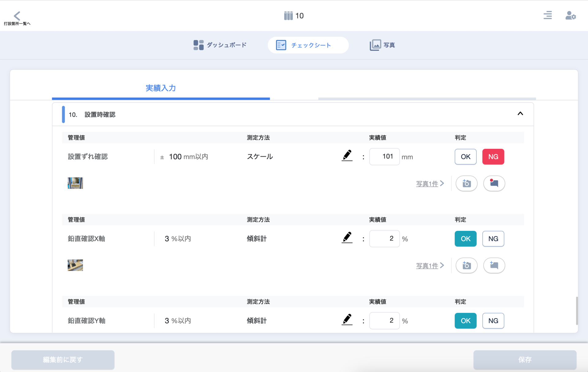This screenshot has height=372, width=588.
Task: Set 設置ずれ確認 judgment to OK
Action: click(x=465, y=157)
